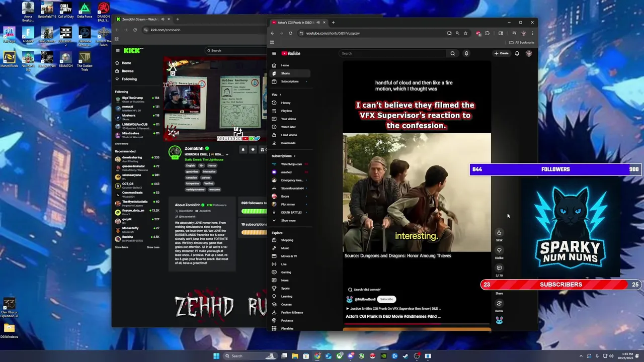Click the YouTube address bar URL

[x=333, y=33]
